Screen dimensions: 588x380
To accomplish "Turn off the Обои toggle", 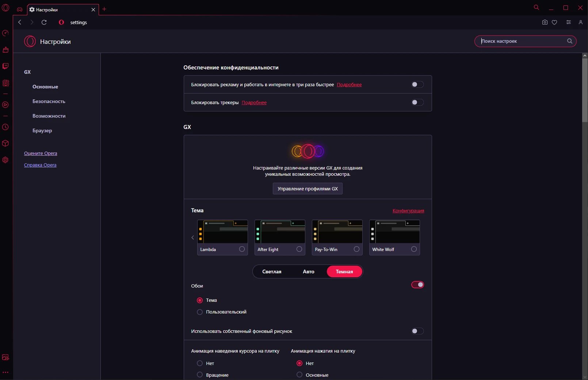I will pyautogui.click(x=417, y=285).
